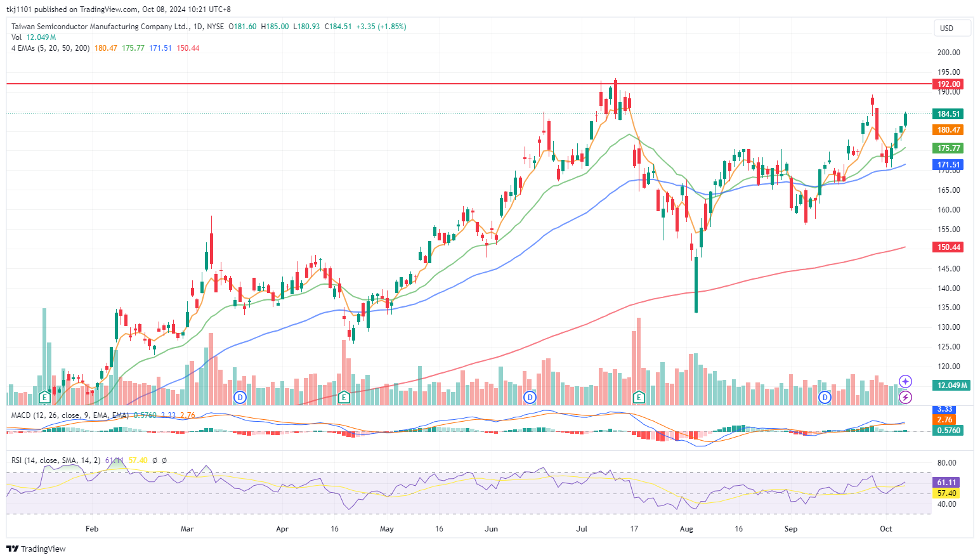Screen dimensions: 980x560
Task: Click the 80.00 RSI axis label
Action: point(946,463)
